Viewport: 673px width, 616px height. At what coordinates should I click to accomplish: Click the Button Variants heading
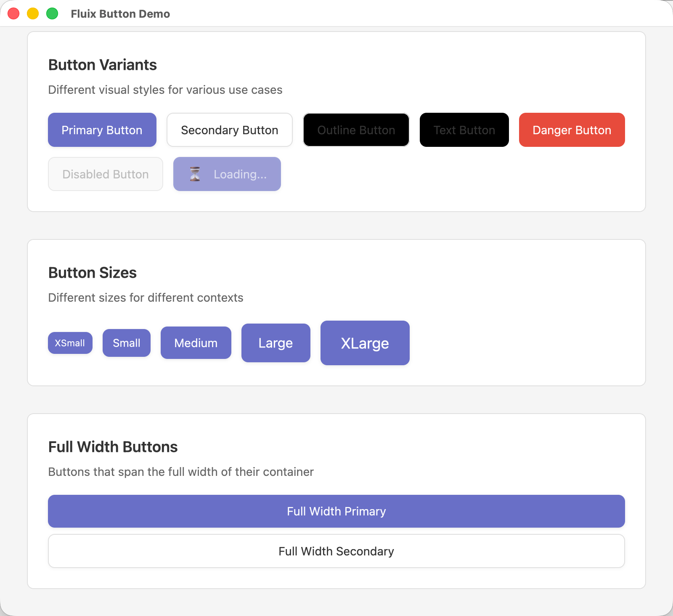pyautogui.click(x=103, y=65)
